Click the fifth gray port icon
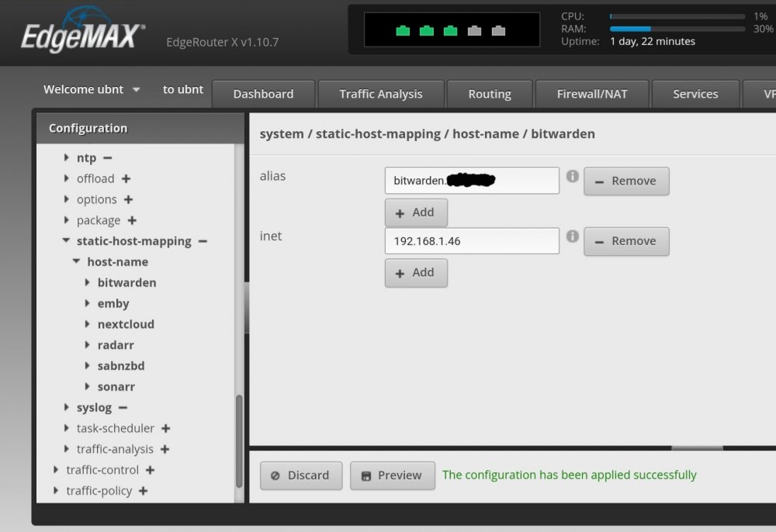 pyautogui.click(x=498, y=31)
